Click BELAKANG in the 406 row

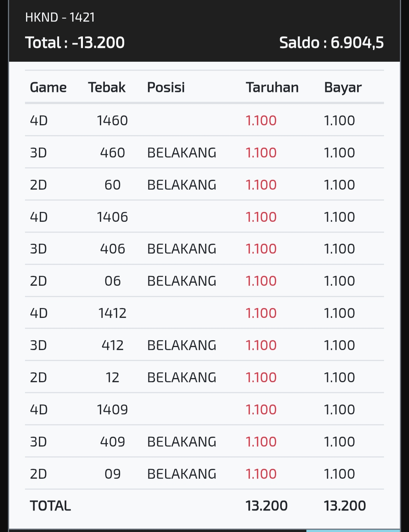point(181,249)
